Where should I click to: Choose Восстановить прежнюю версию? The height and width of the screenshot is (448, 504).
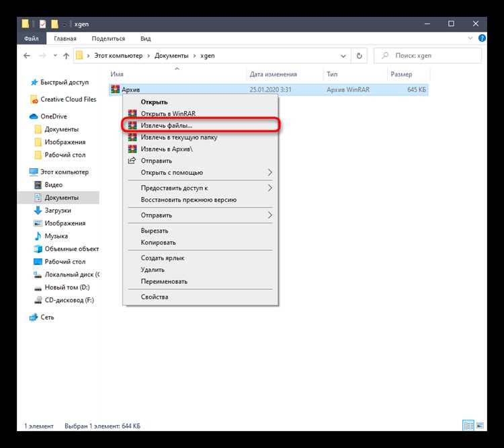200,200
